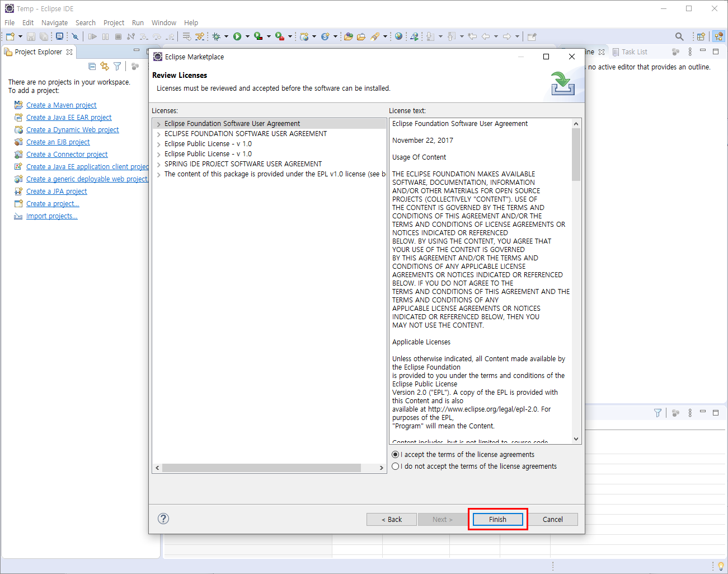Open the terminal console toolbar icon
The image size is (728, 574).
point(59,36)
